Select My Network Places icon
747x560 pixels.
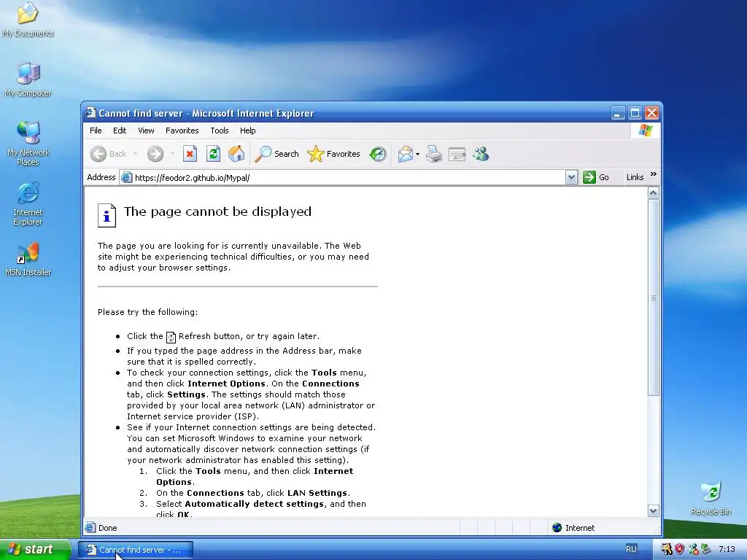[x=28, y=143]
